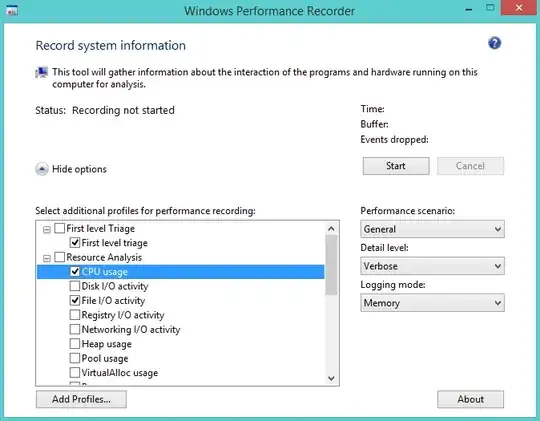The width and height of the screenshot is (540, 421).
Task: Select the 'Registry I/O activity' row label
Action: (123, 315)
